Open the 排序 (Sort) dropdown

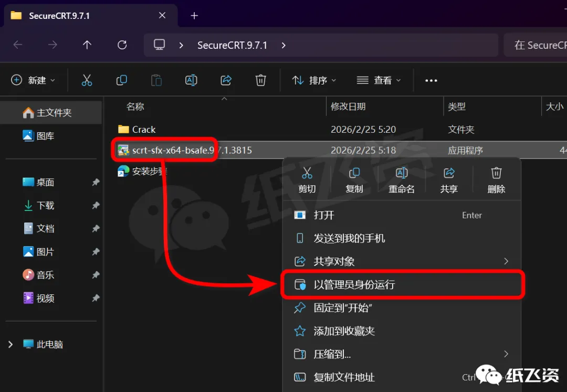coord(314,80)
